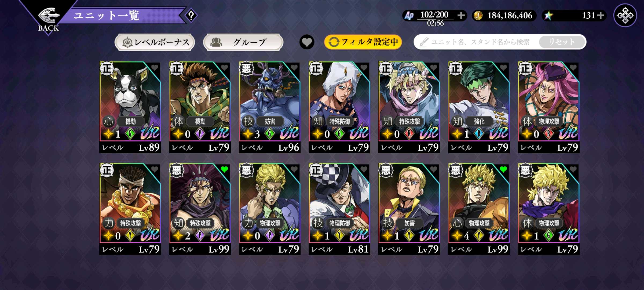Unfavorite the Lv99 Kars unit
Image resolution: width=644 pixels, height=290 pixels.
(224, 169)
